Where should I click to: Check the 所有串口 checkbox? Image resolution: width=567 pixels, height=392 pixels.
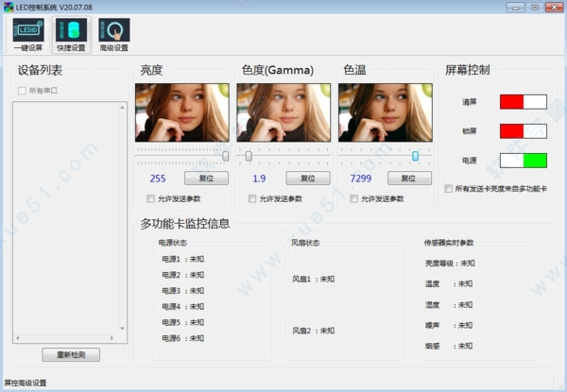[22, 91]
